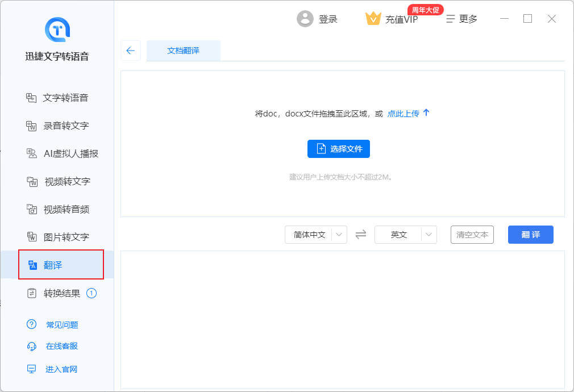Click the swap languages arrows icon
Screen dimensions: 574x392
pyautogui.click(x=361, y=235)
